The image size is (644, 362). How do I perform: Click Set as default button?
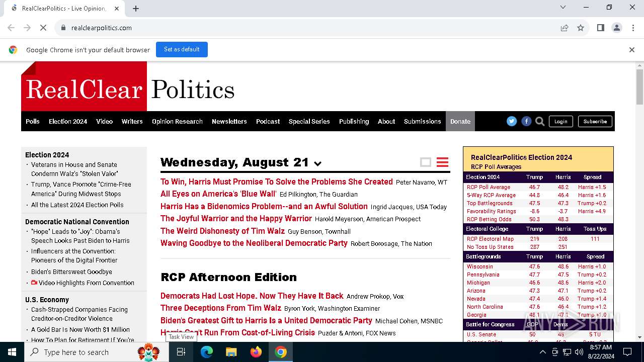tap(182, 49)
